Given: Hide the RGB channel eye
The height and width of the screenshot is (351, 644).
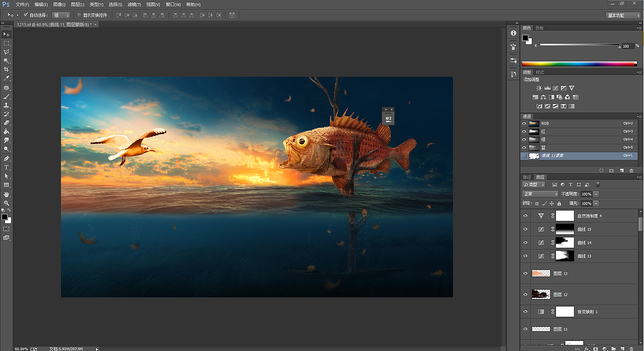Looking at the screenshot, I should click(x=524, y=123).
